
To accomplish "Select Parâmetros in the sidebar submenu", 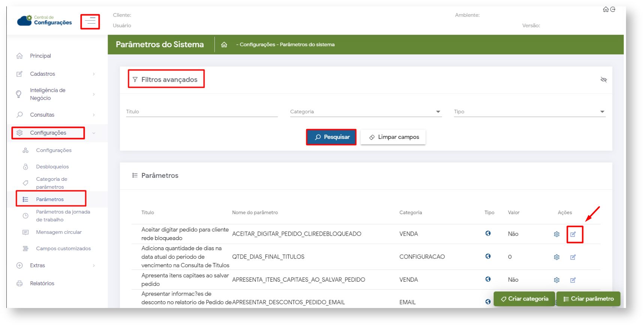I will pos(50,199).
